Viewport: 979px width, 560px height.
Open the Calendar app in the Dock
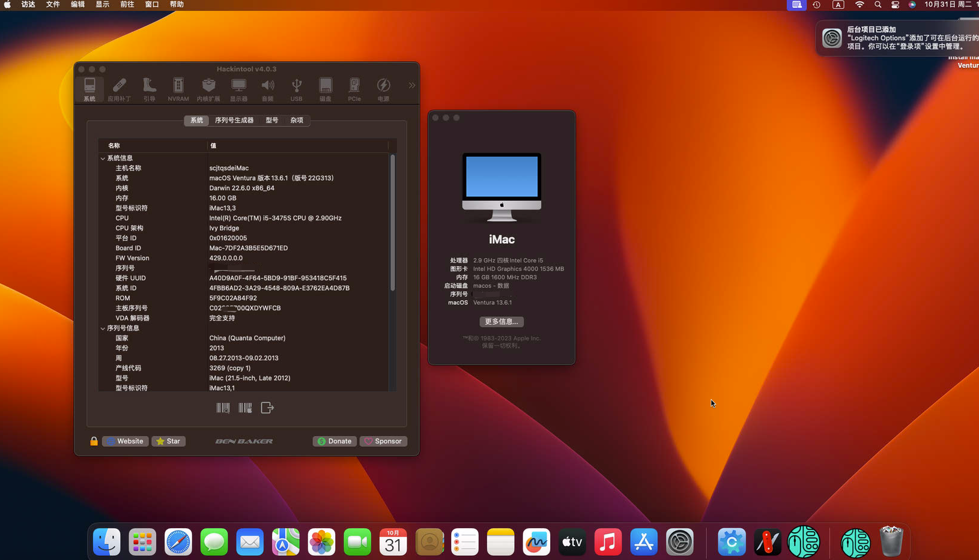coord(393,543)
